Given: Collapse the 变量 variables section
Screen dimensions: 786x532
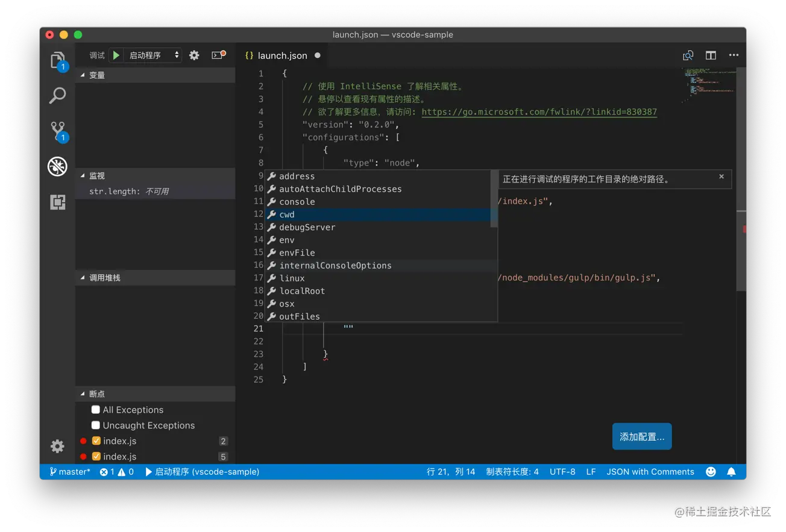Looking at the screenshot, I should click(x=96, y=75).
